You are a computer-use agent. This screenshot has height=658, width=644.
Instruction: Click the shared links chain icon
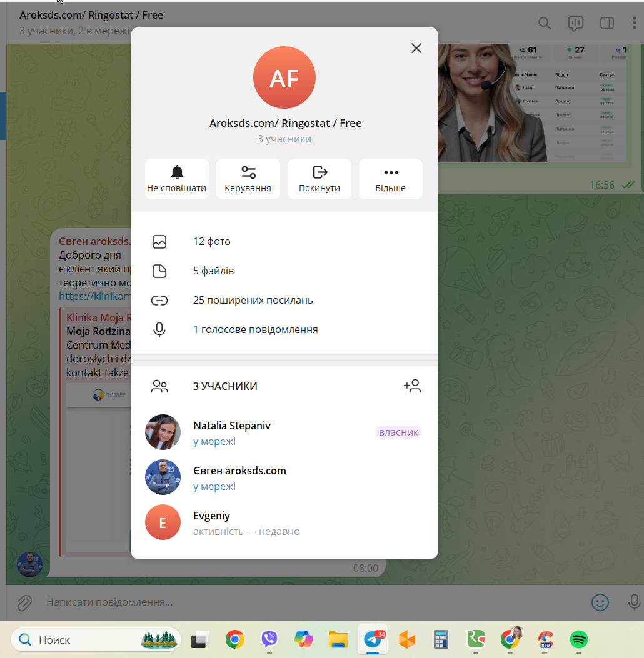point(159,301)
